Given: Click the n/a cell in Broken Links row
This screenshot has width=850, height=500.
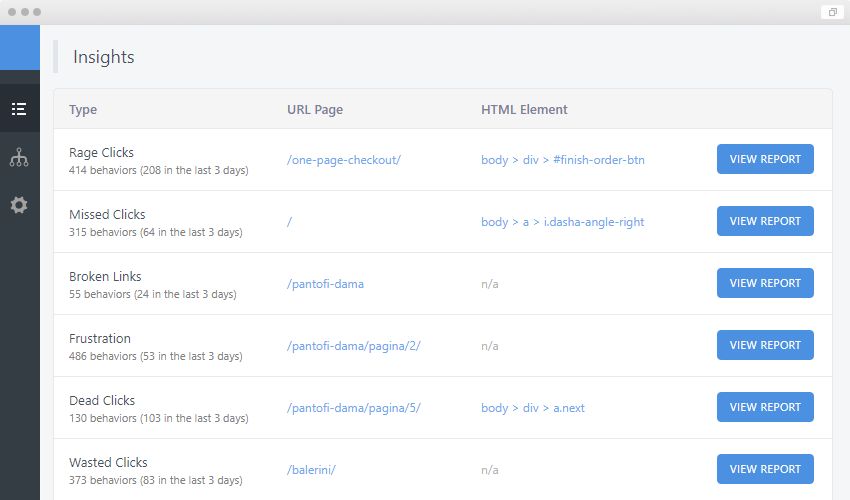Looking at the screenshot, I should (490, 284).
